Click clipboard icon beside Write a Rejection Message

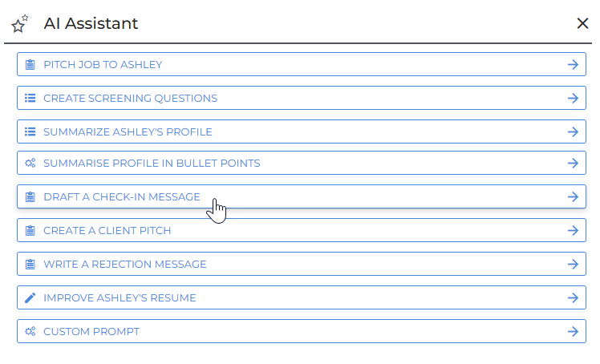[x=30, y=265]
